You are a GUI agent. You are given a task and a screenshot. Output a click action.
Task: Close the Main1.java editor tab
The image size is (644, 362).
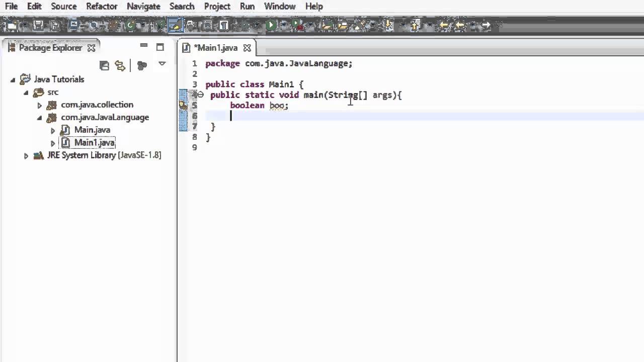[247, 48]
